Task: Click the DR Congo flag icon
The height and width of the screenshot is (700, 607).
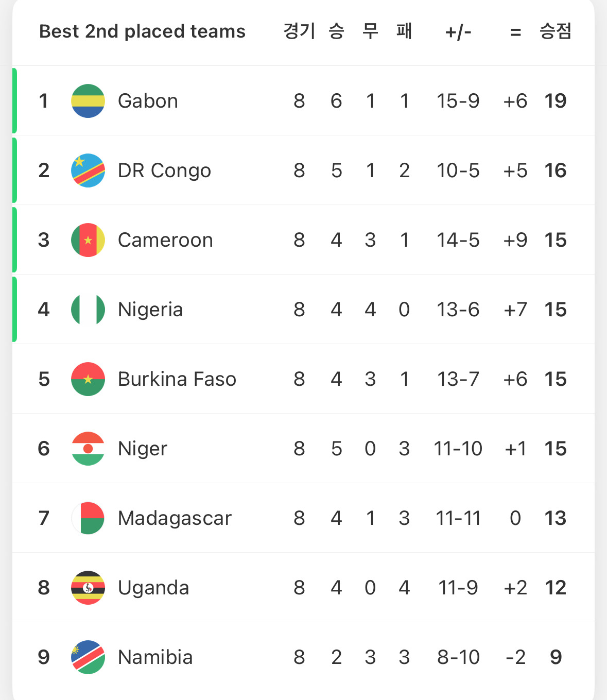Action: tap(88, 170)
